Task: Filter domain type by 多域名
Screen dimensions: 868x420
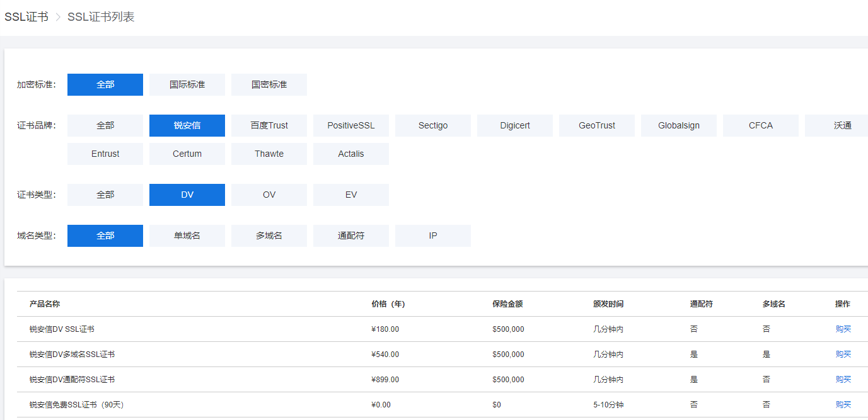Action: point(269,236)
